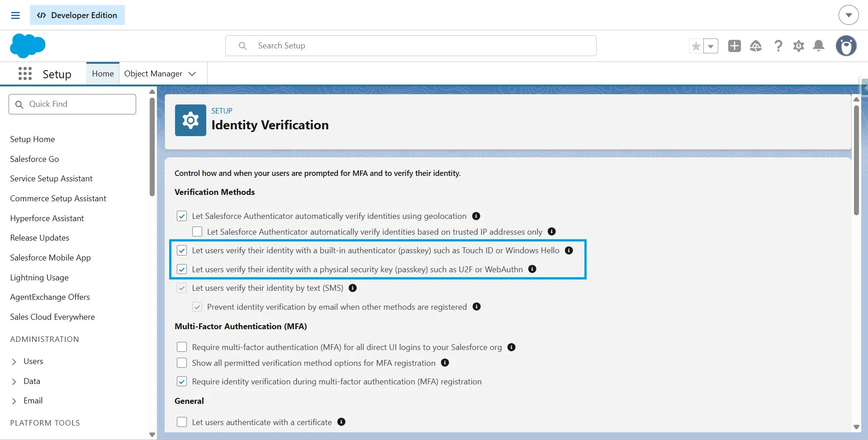868x440 pixels.
Task: Open Salesforce Go in sidebar
Action: tap(34, 159)
